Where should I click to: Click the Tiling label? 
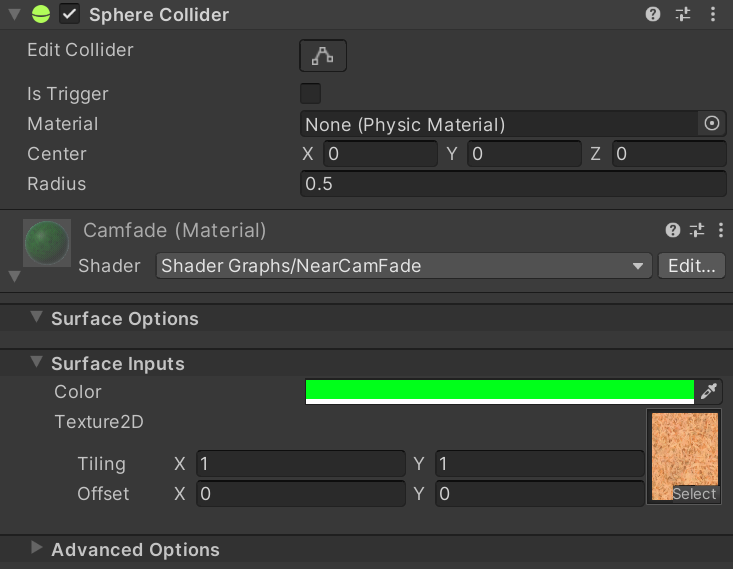pyautogui.click(x=101, y=464)
